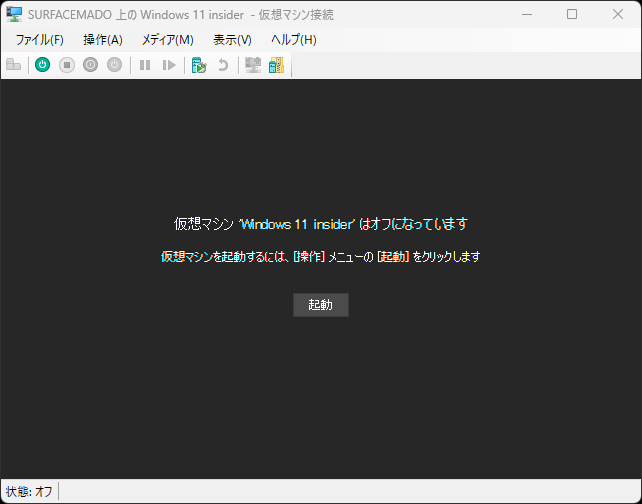642x504 pixels.
Task: Close the virtual machine connection window
Action: [x=618, y=14]
